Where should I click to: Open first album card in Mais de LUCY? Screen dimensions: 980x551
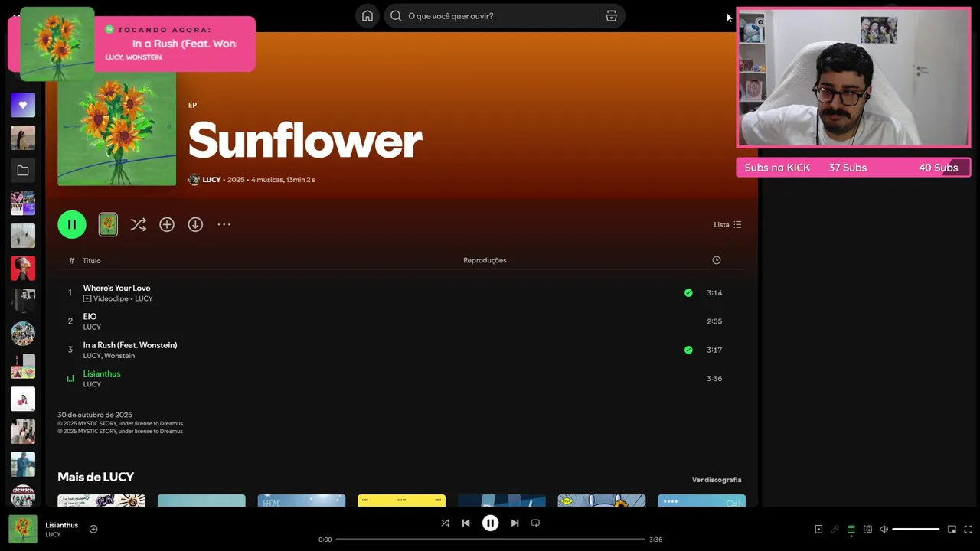[101, 500]
